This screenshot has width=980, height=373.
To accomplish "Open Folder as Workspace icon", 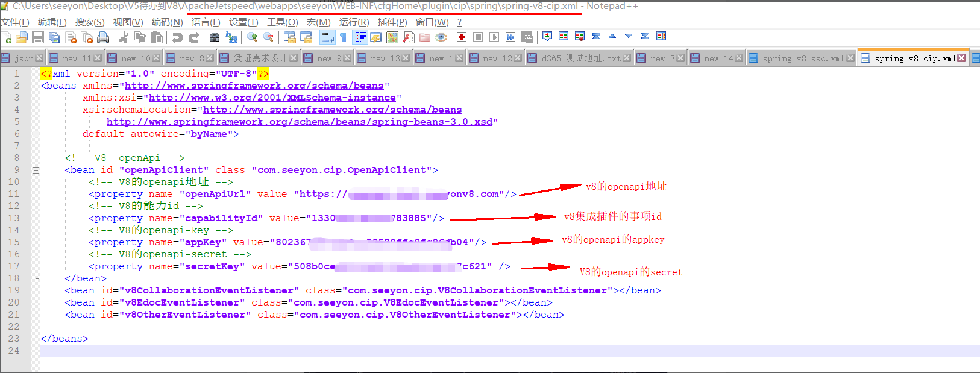I will [x=424, y=37].
